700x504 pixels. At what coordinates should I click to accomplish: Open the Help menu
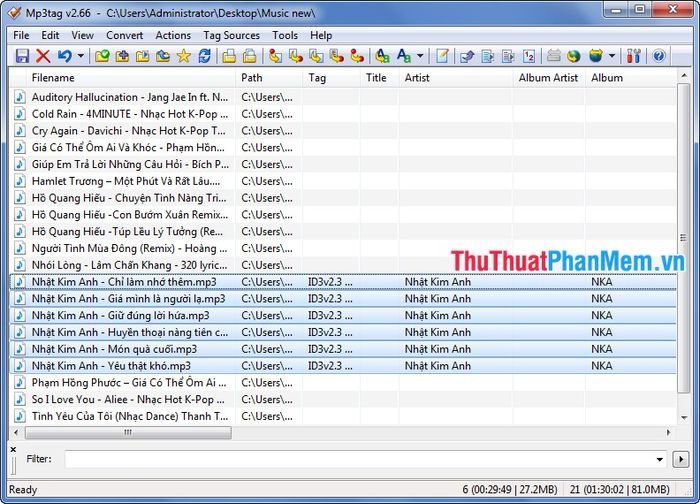(321, 35)
